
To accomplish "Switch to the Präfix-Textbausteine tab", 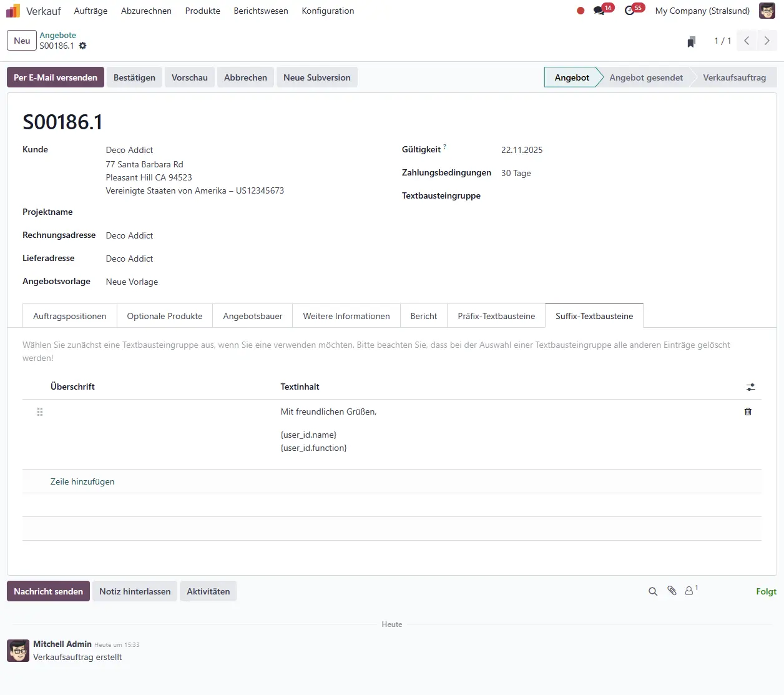I will [496, 316].
